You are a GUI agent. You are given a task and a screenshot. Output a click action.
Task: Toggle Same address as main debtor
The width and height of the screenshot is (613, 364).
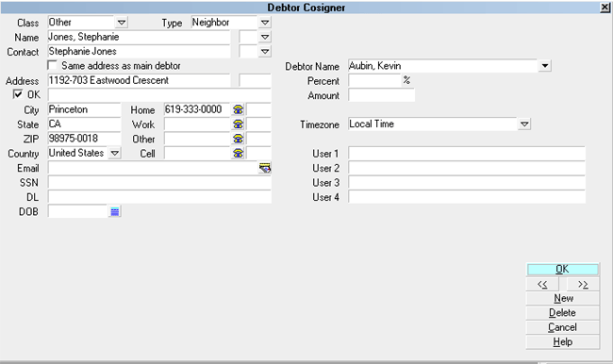tap(53, 65)
